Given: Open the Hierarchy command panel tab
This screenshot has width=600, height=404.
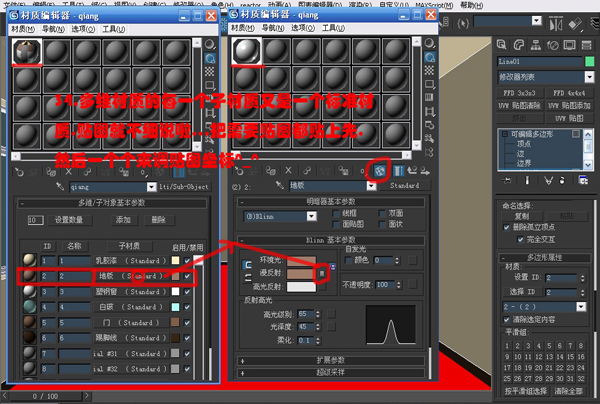Looking at the screenshot, I should pyautogui.click(x=536, y=45).
